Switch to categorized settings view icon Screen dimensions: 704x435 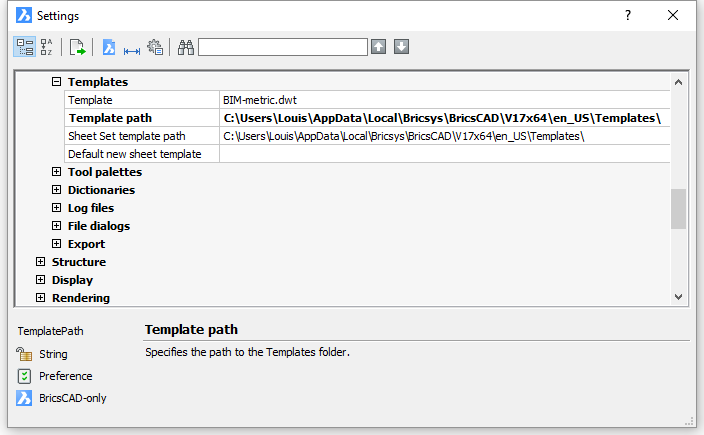tap(24, 47)
